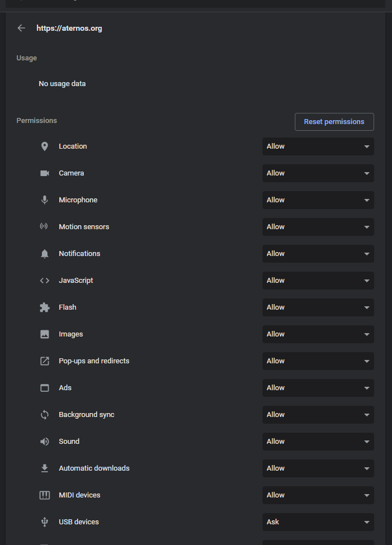Open the Background sync permission dropdown

pyautogui.click(x=318, y=415)
